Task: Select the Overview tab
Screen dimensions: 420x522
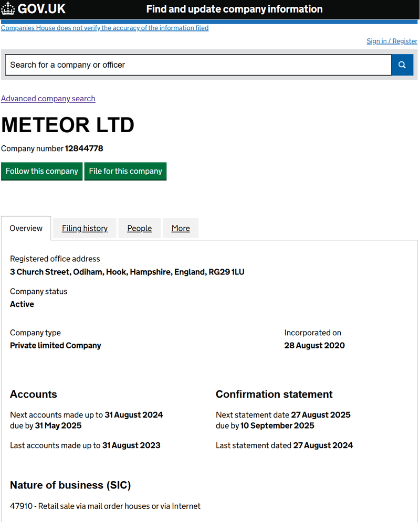Action: (26, 228)
